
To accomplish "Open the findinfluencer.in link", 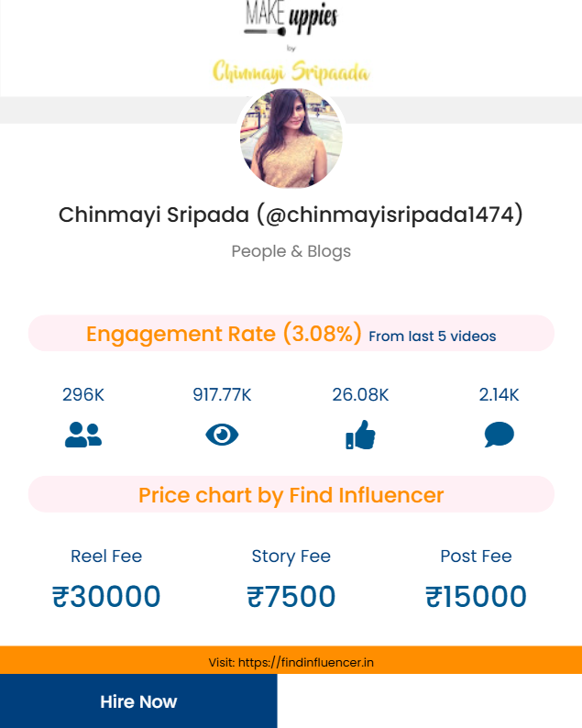I will 306,662.
